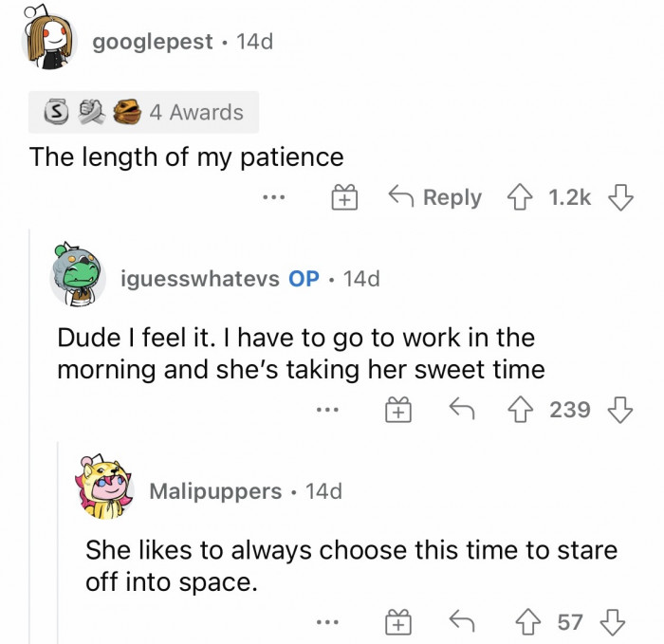Downvote googlepest's comment
This screenshot has width=664, height=644.
coord(620,197)
